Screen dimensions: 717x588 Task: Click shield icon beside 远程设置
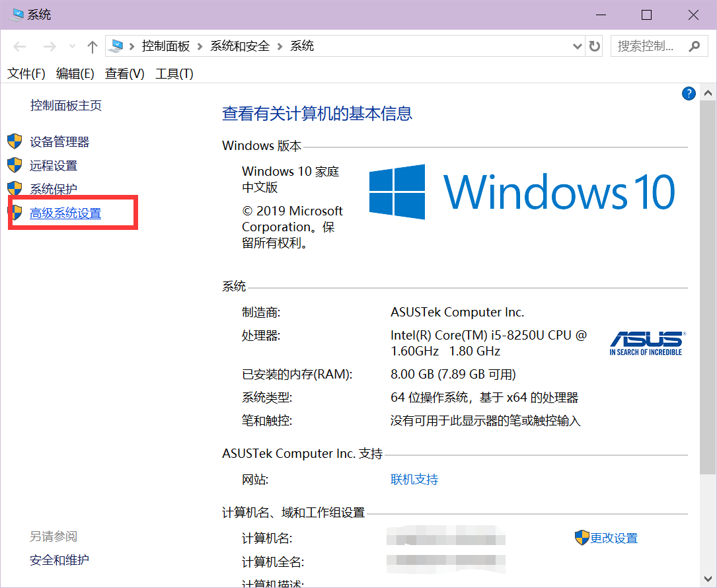click(x=15, y=165)
